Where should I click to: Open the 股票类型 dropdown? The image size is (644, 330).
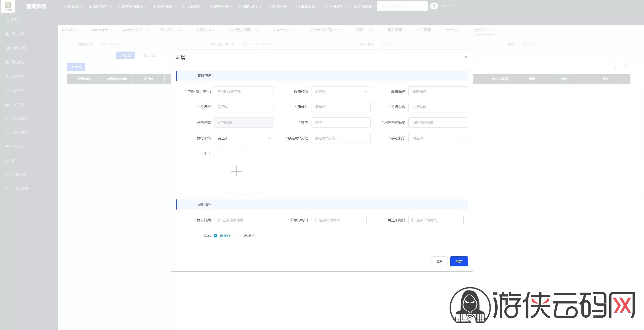pos(341,91)
